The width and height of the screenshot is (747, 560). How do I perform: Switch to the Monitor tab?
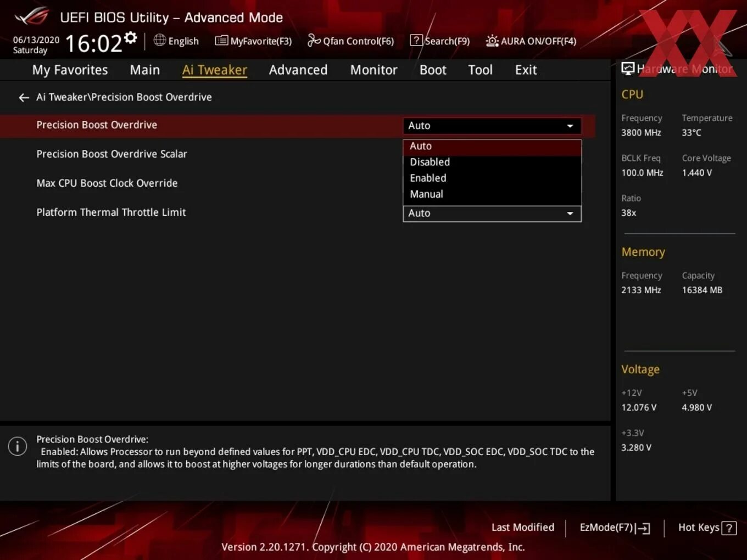pos(374,70)
